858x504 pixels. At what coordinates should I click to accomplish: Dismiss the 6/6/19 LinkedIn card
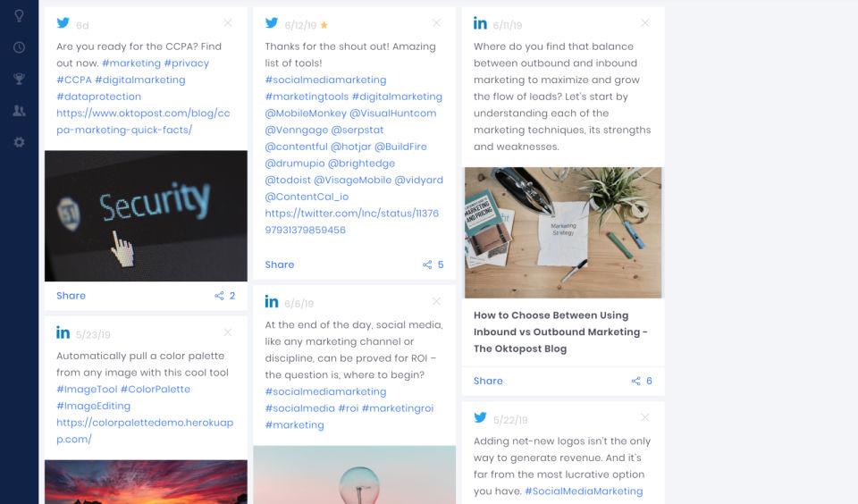click(436, 301)
